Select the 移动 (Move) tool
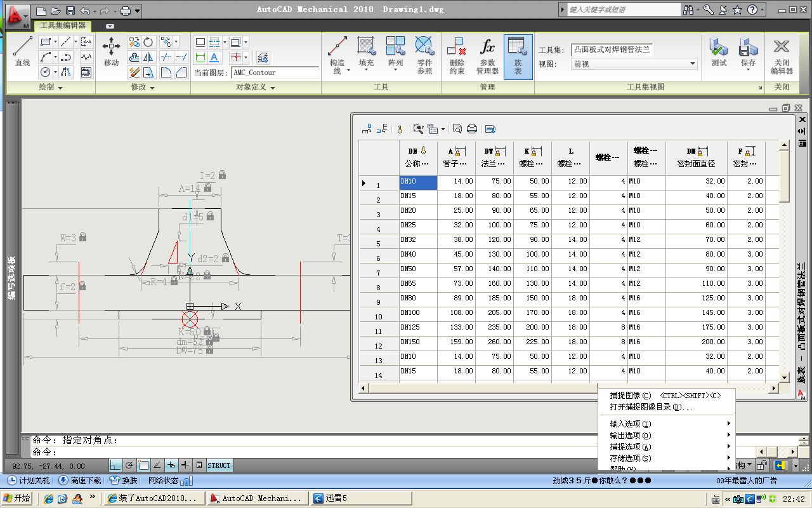812x508 pixels. coord(111,51)
